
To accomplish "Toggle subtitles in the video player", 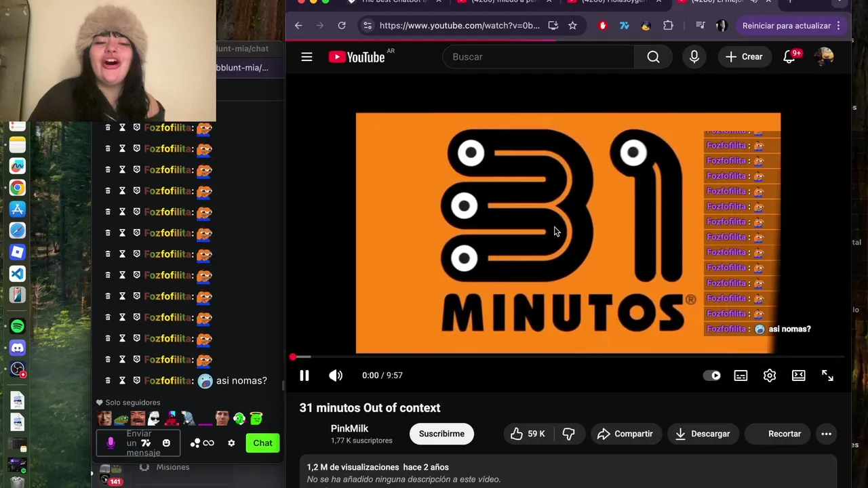I will 741,375.
